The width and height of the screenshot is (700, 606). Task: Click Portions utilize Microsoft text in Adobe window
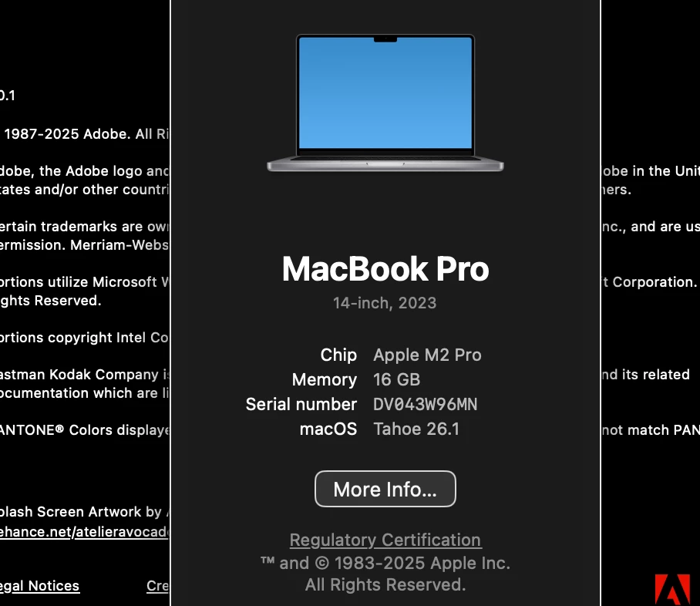(84, 281)
